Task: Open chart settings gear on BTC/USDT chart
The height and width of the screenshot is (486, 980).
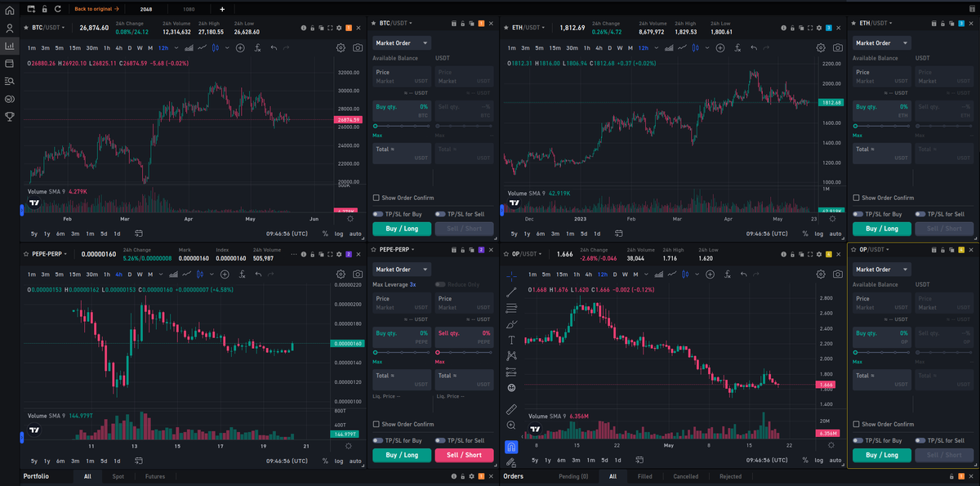Action: point(341,48)
